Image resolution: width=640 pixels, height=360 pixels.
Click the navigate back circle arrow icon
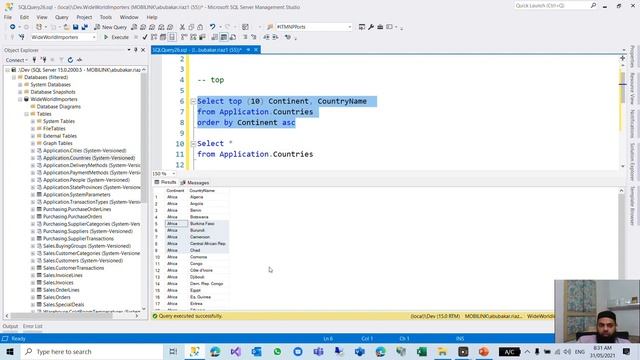[x=13, y=27]
